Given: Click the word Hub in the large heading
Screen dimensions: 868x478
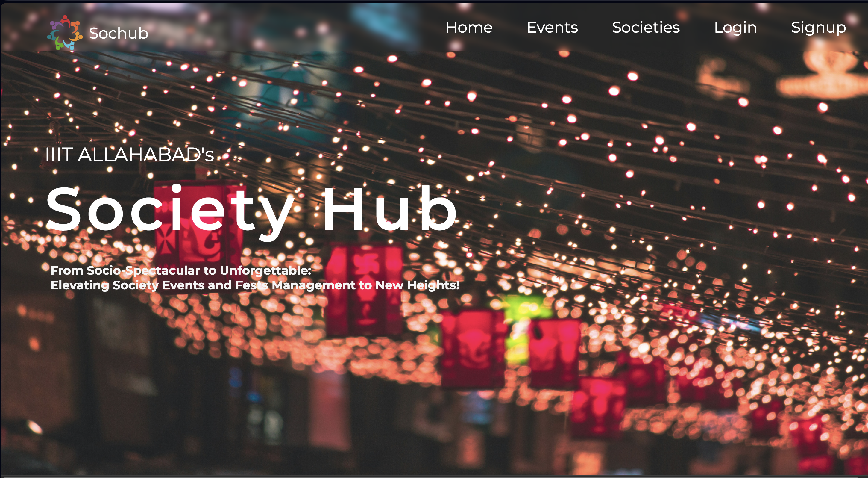Looking at the screenshot, I should coord(389,209).
